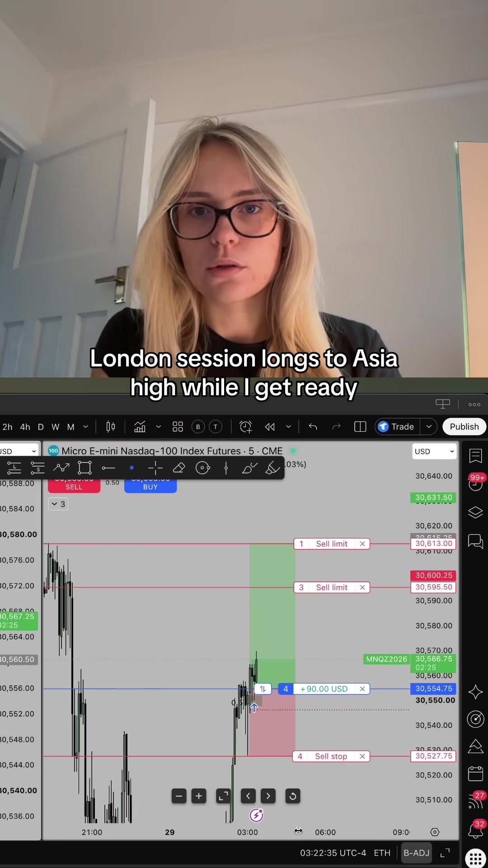Open the USD currency dropdown on the price scale
488x868 pixels.
click(x=434, y=452)
